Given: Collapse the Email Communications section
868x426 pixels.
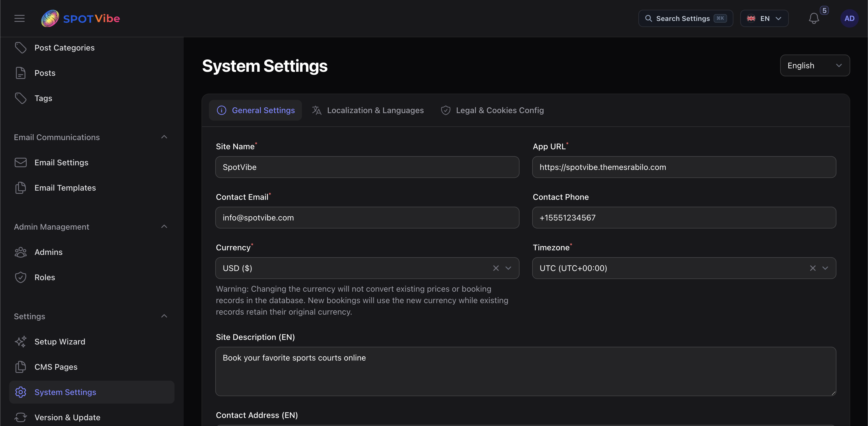Looking at the screenshot, I should pos(164,137).
